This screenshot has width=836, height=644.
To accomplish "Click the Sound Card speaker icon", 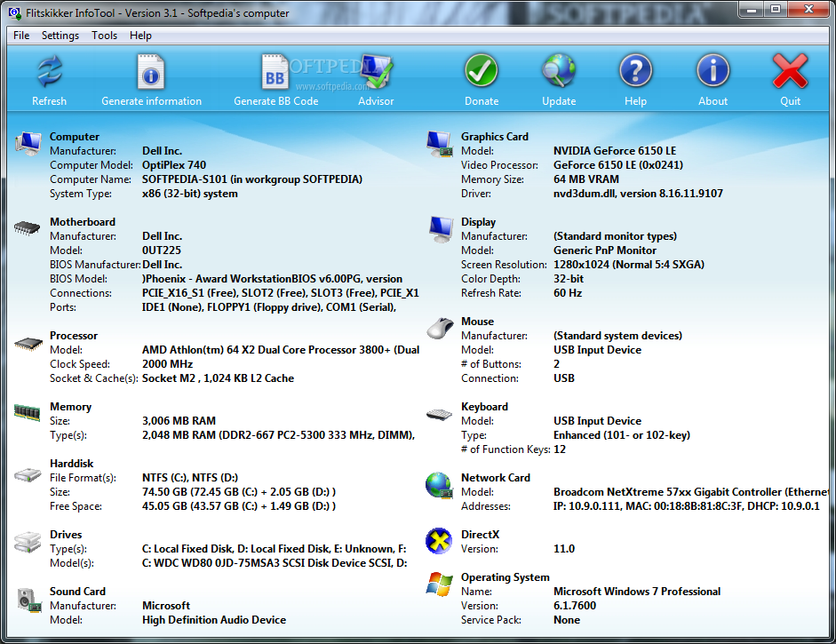I will (29, 600).
